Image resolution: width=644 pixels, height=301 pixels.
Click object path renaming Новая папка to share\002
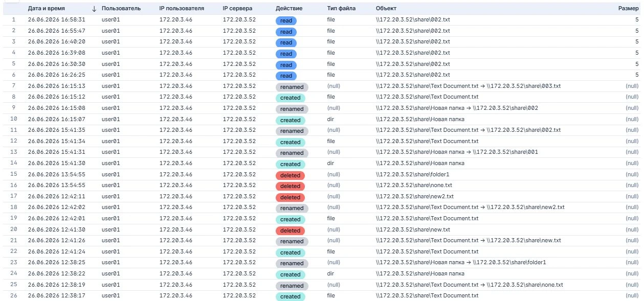tap(457, 108)
